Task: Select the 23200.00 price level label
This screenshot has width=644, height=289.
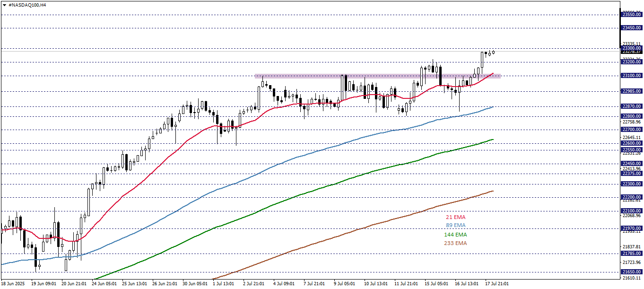Action: [x=631, y=62]
